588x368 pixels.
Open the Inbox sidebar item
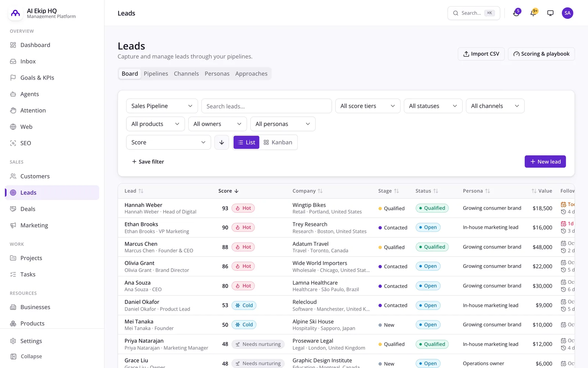(52, 61)
